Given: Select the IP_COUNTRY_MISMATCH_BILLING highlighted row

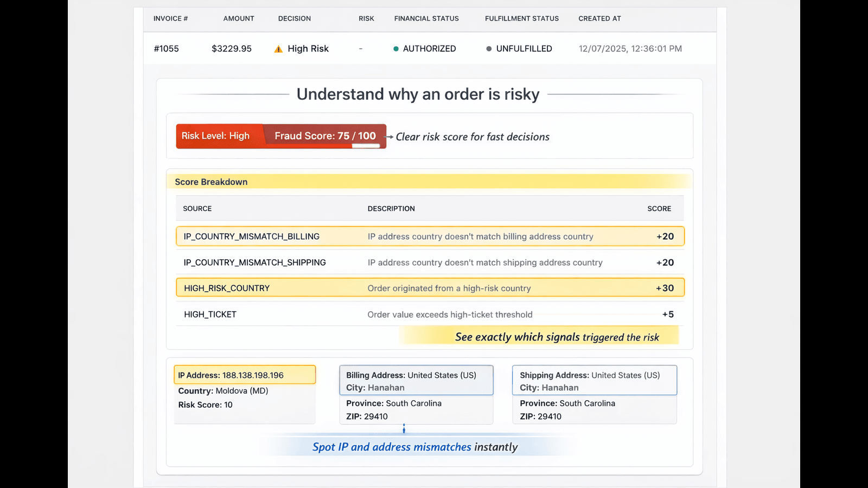Looking at the screenshot, I should click(x=430, y=236).
